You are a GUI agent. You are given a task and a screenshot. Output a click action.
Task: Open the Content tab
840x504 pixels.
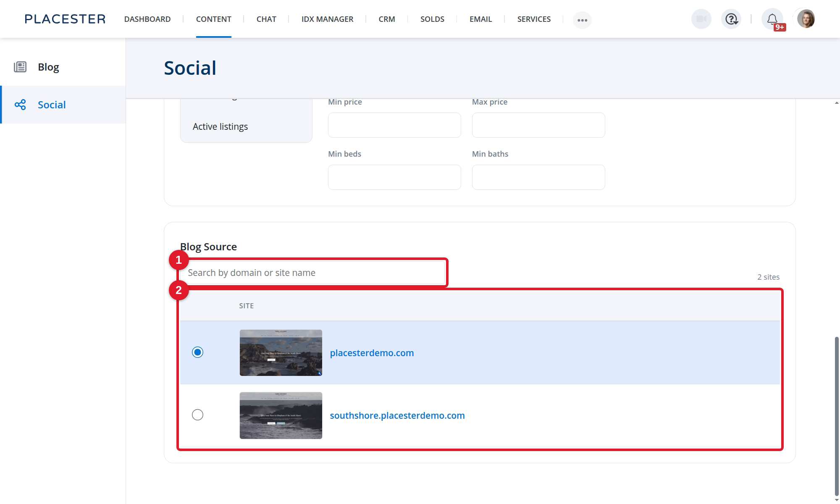tap(213, 19)
